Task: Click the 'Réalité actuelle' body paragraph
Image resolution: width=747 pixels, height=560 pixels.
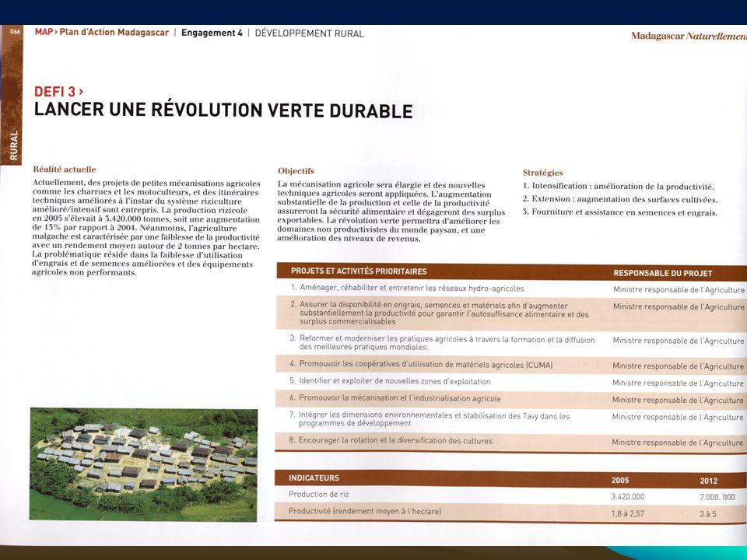Action: [146, 228]
